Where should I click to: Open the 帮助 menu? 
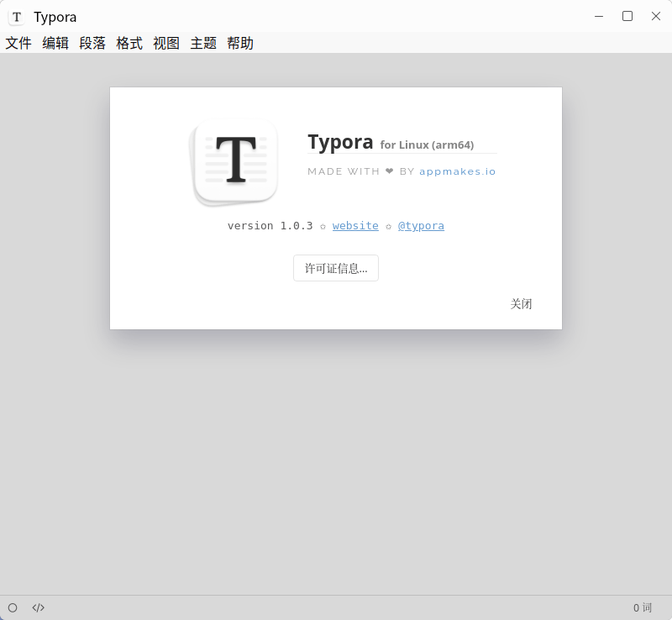point(240,43)
